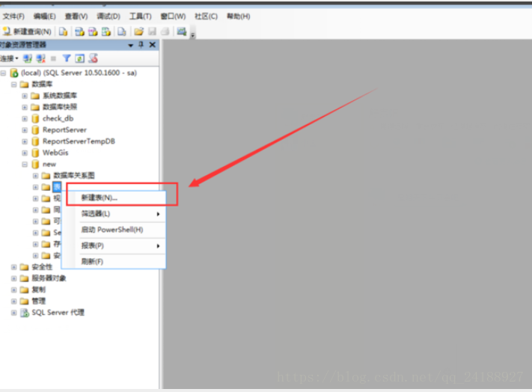The image size is (532, 392).
Task: Open the 编辑(E) menu
Action: tap(44, 16)
